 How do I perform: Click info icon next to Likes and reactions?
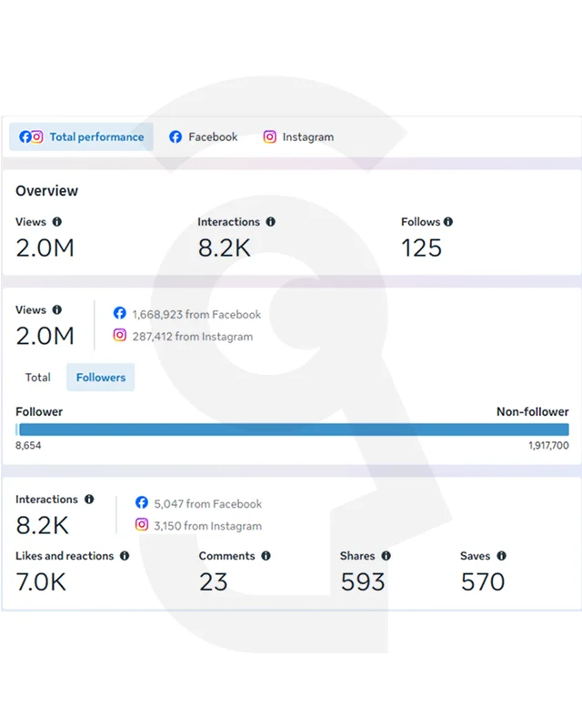pos(125,556)
